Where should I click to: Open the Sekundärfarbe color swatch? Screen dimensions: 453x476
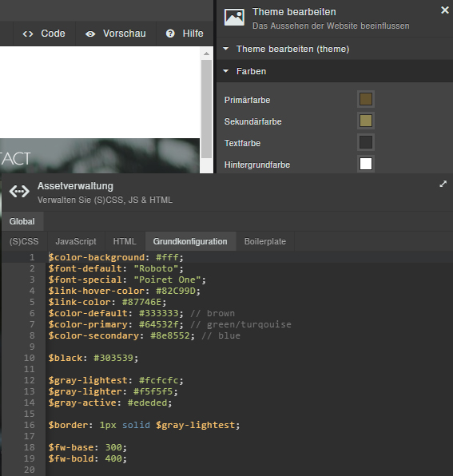pos(366,121)
